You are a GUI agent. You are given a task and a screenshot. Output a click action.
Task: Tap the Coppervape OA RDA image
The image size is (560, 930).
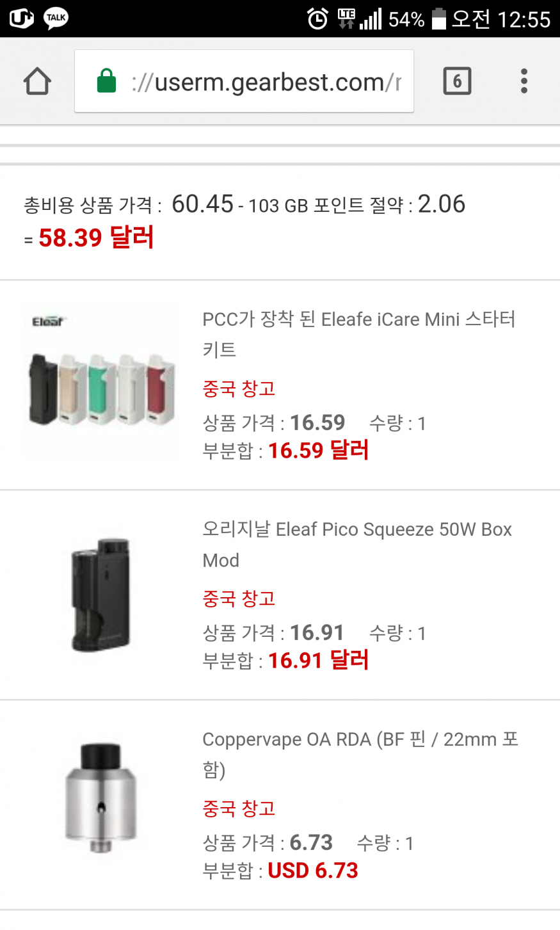[101, 797]
